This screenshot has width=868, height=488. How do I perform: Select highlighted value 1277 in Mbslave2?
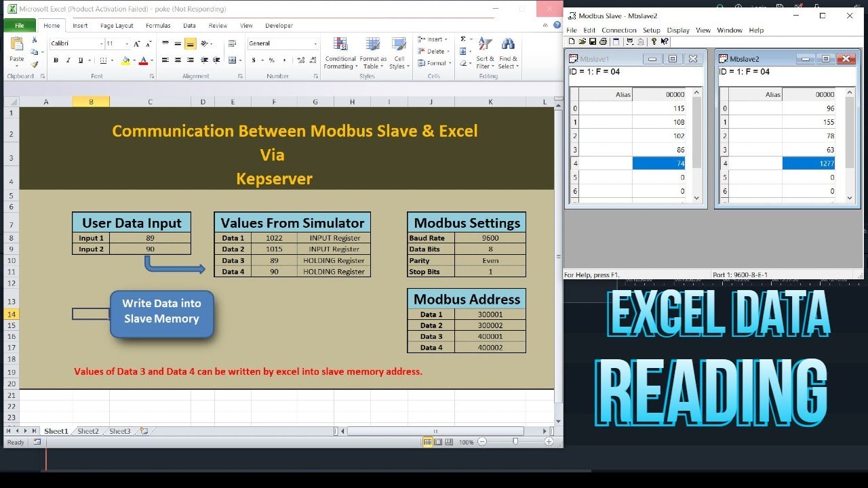coord(808,163)
